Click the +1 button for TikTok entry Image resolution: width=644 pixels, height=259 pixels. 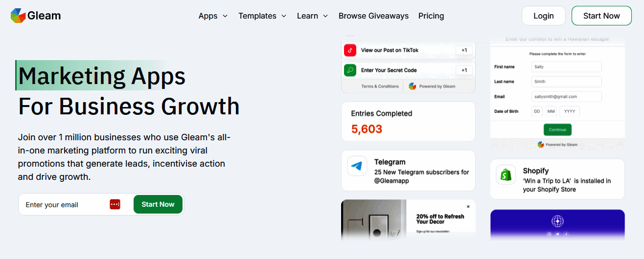464,50
